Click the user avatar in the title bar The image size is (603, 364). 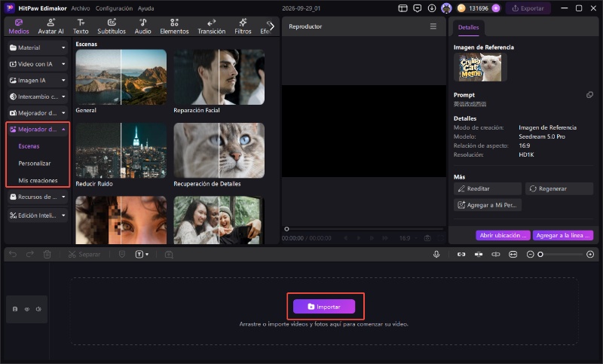point(446,8)
